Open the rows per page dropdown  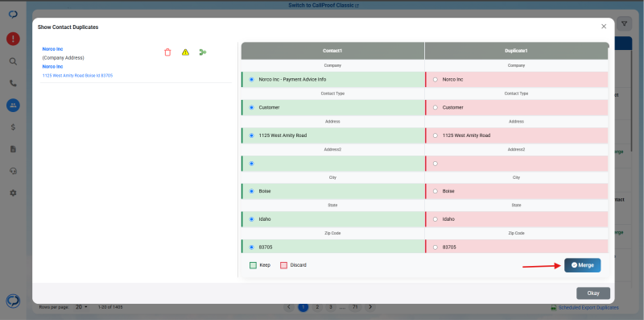point(81,307)
